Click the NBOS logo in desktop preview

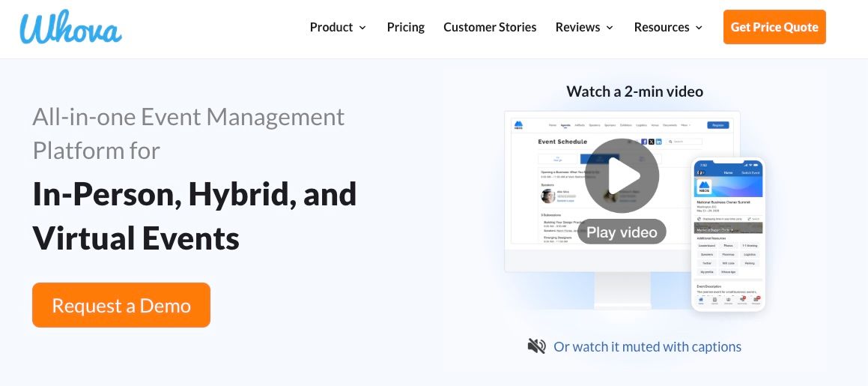tap(518, 125)
